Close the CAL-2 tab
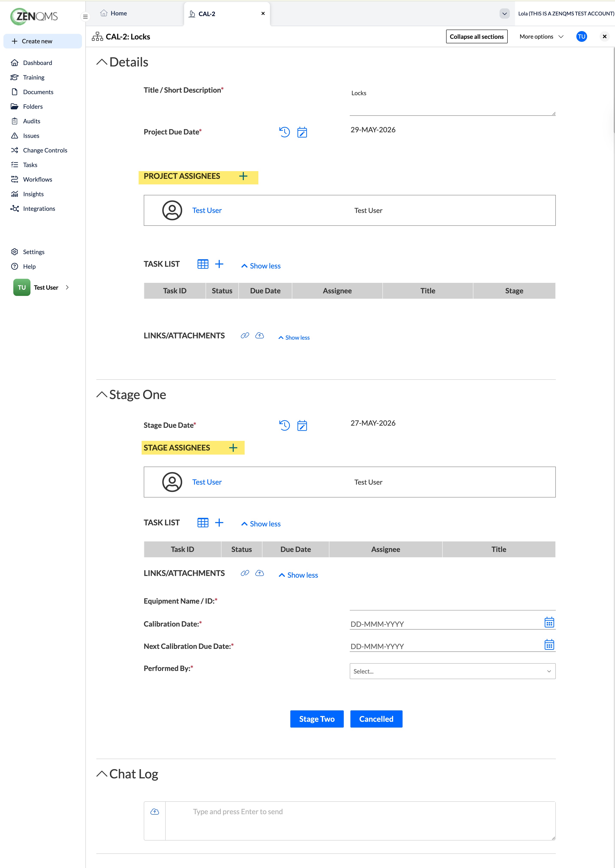The height and width of the screenshot is (868, 615). [263, 13]
